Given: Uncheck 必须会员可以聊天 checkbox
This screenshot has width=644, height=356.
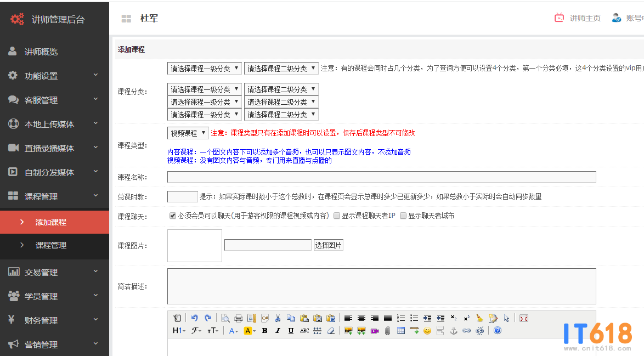Looking at the screenshot, I should click(173, 216).
